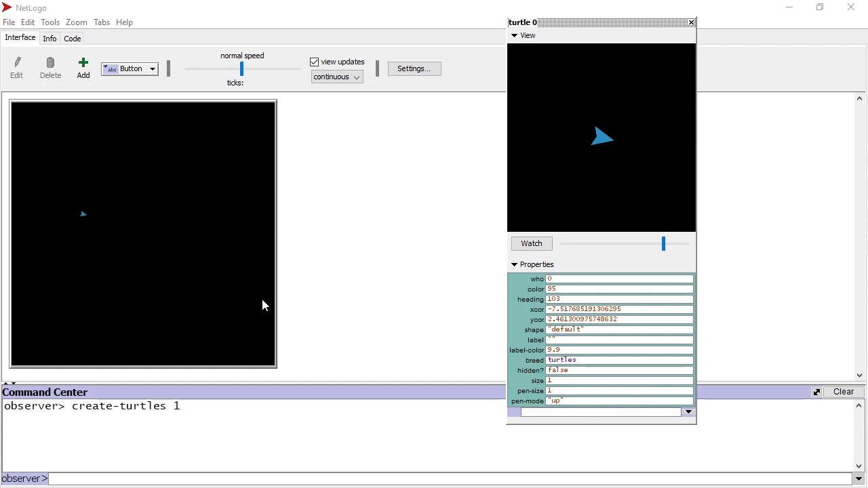Close the turtle 0 inspector window
Viewport: 868px width, 488px height.
click(692, 22)
